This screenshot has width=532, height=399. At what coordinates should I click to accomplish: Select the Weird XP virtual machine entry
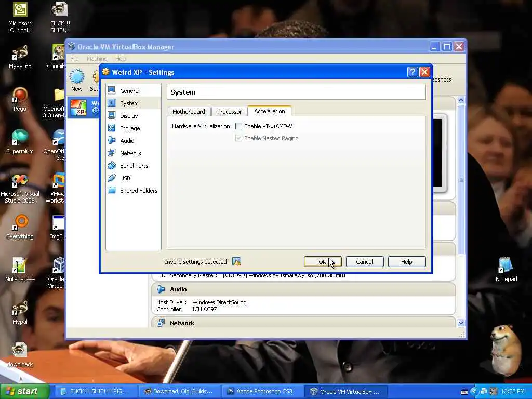click(x=83, y=108)
